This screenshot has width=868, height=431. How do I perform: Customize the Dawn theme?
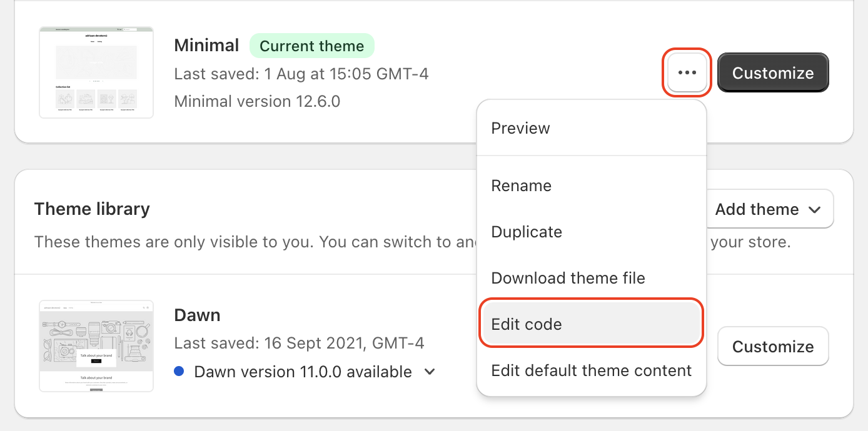(x=773, y=346)
